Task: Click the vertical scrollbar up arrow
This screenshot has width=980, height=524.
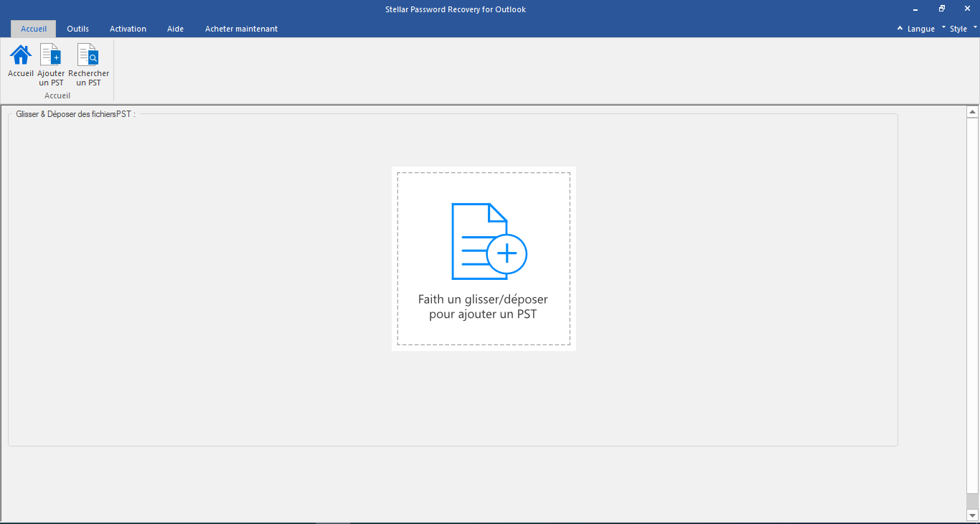Action: 973,112
